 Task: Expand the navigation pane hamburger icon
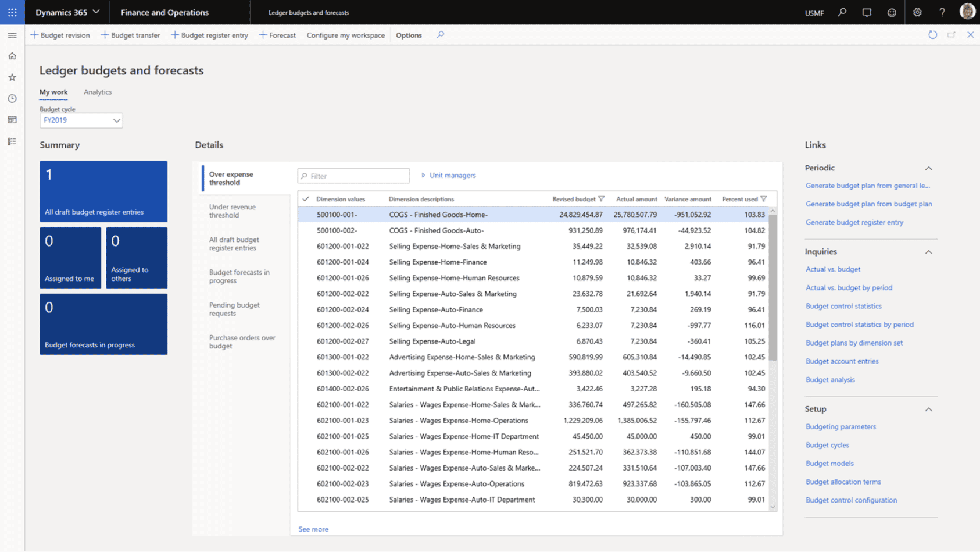(x=12, y=35)
